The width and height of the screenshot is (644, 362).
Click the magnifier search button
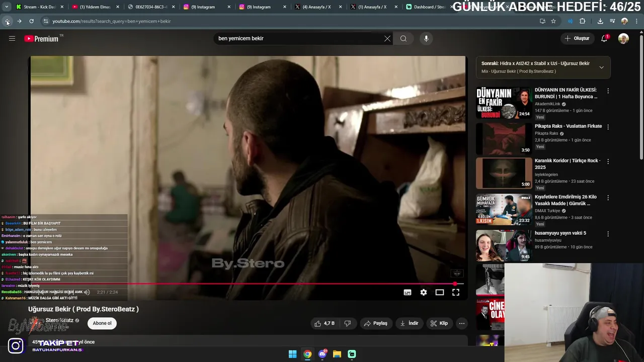(404, 38)
